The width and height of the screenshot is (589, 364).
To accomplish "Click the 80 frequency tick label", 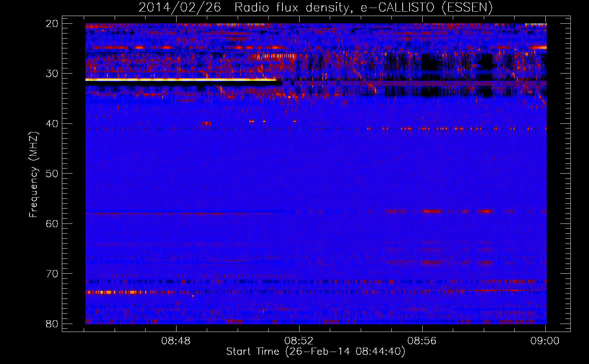I will point(52,324).
